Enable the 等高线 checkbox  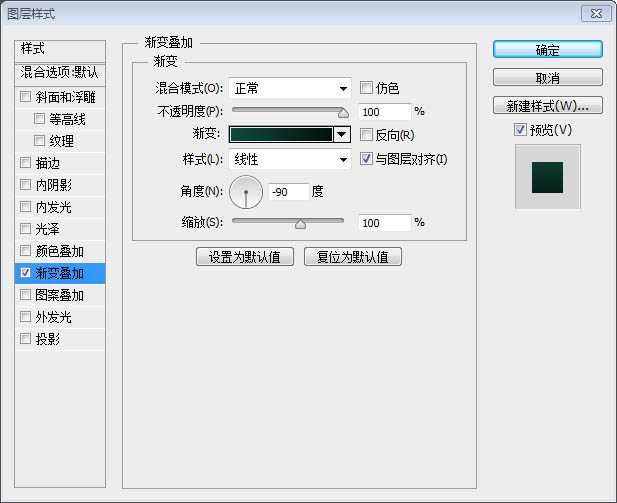[x=39, y=118]
